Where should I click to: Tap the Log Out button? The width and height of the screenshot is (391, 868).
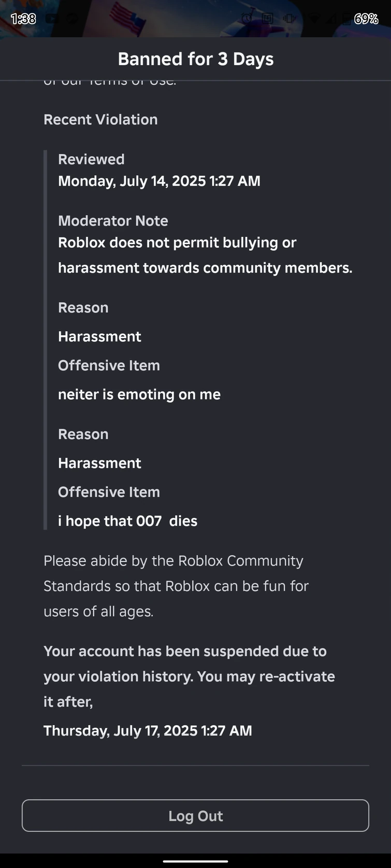(195, 816)
